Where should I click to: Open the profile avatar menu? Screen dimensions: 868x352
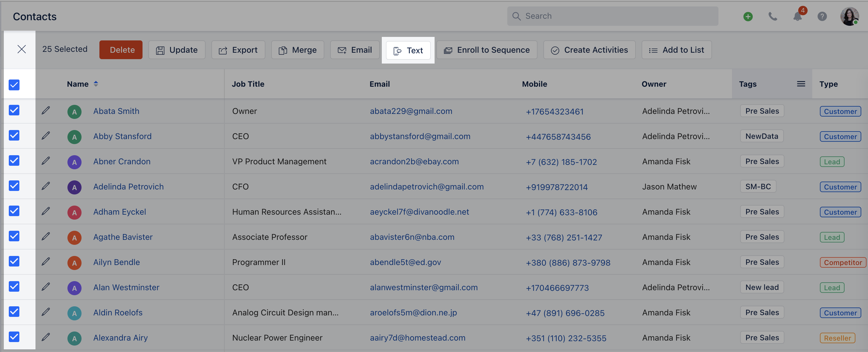click(x=850, y=16)
